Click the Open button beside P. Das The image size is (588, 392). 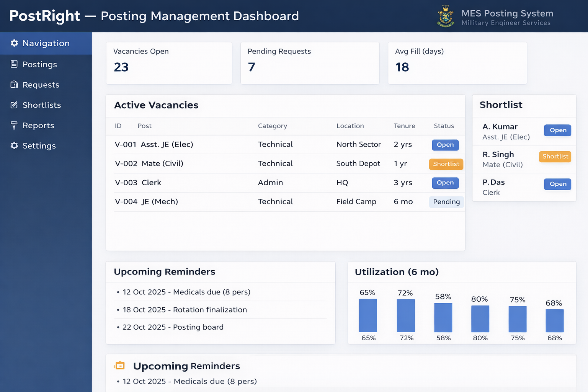(557, 184)
